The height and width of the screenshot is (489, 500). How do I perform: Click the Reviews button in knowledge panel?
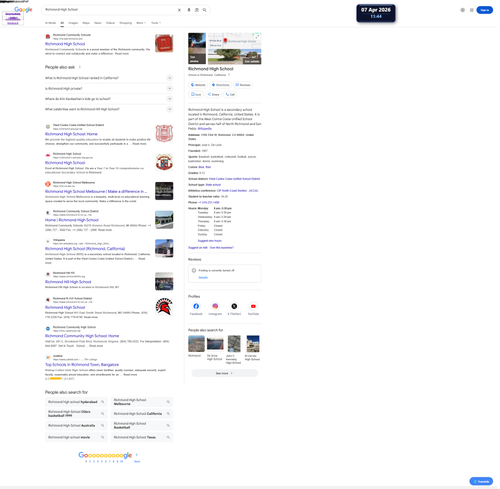point(243,85)
